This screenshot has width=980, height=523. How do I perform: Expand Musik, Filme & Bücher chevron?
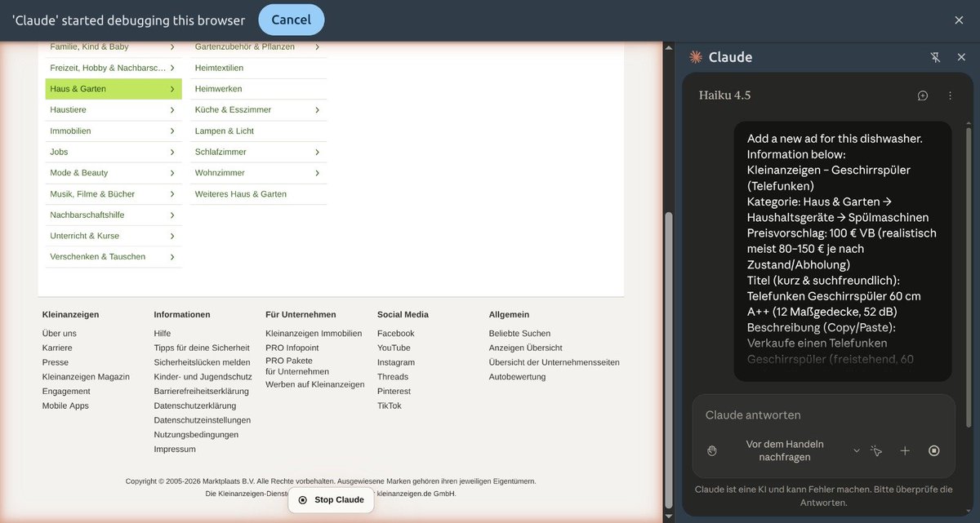[x=172, y=194]
